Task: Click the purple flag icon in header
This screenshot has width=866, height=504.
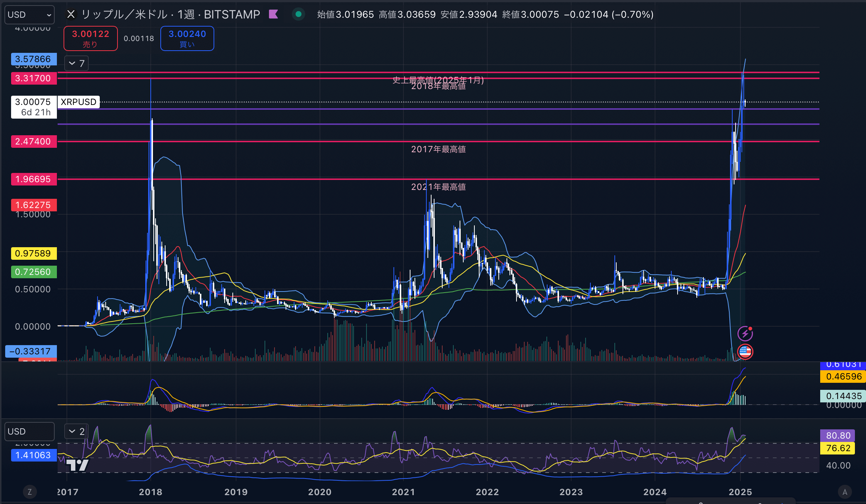Action: (x=273, y=14)
